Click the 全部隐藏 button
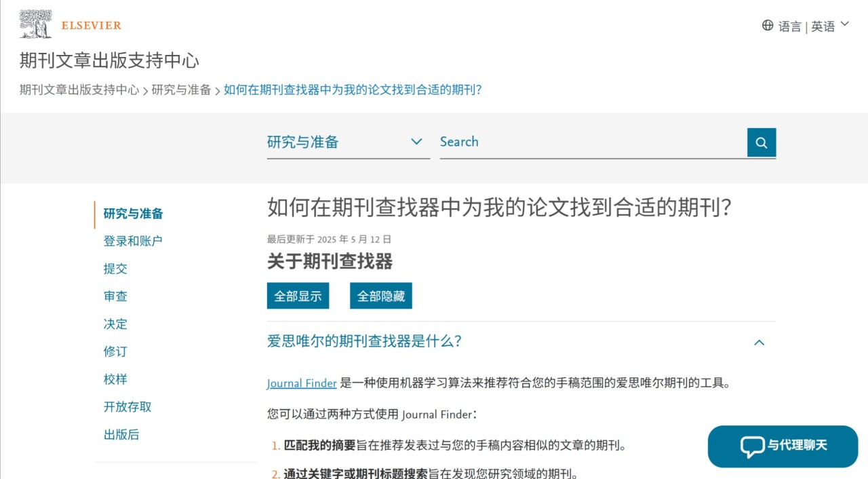This screenshot has height=479, width=868. 381,296
